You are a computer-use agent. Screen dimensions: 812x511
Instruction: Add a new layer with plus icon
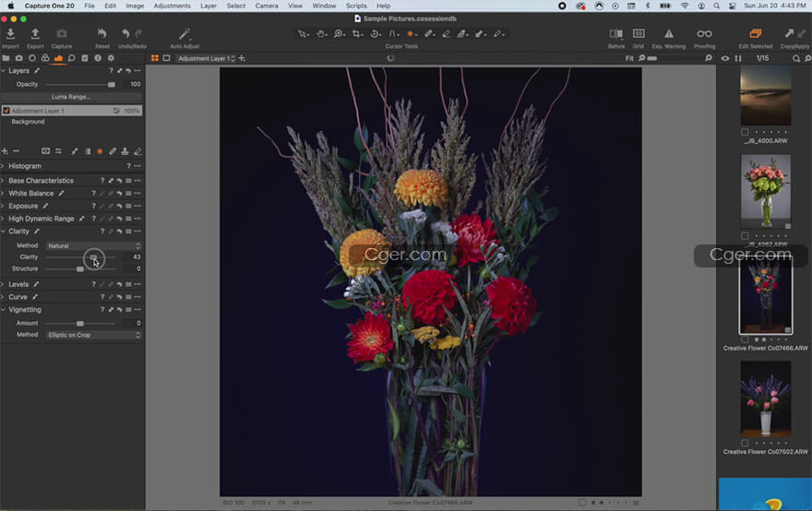click(5, 151)
